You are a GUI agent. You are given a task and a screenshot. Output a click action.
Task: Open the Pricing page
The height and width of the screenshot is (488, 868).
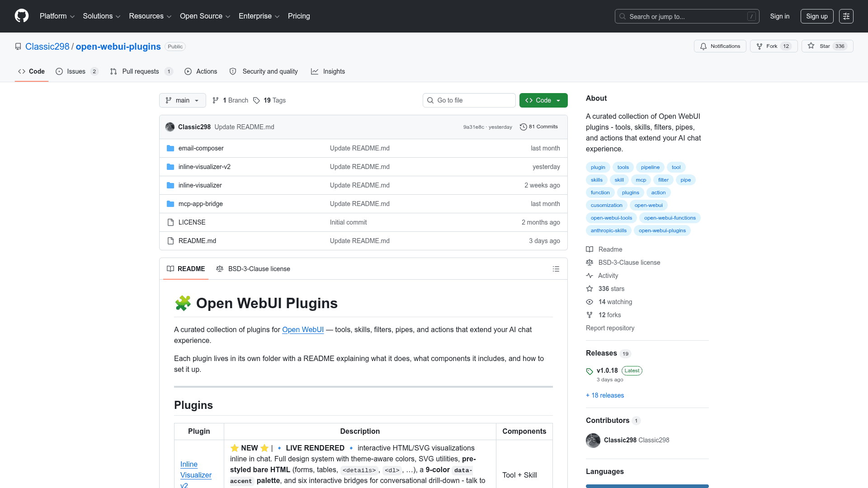[299, 16]
